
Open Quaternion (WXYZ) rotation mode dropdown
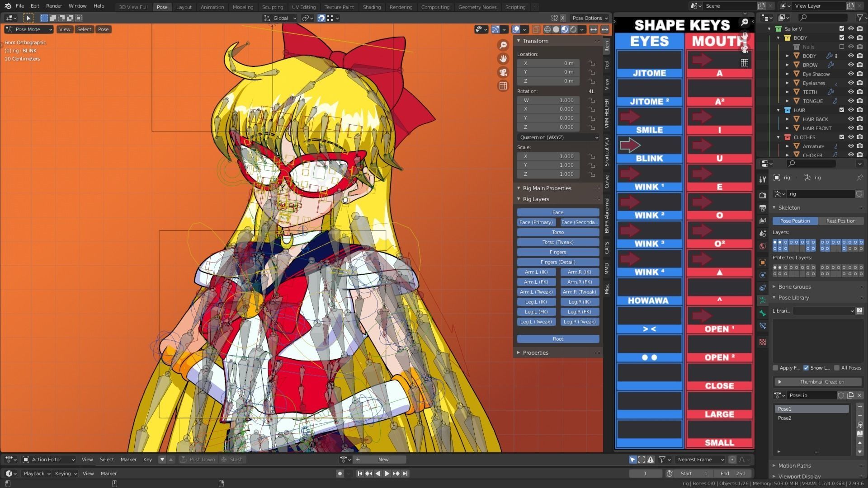point(558,137)
